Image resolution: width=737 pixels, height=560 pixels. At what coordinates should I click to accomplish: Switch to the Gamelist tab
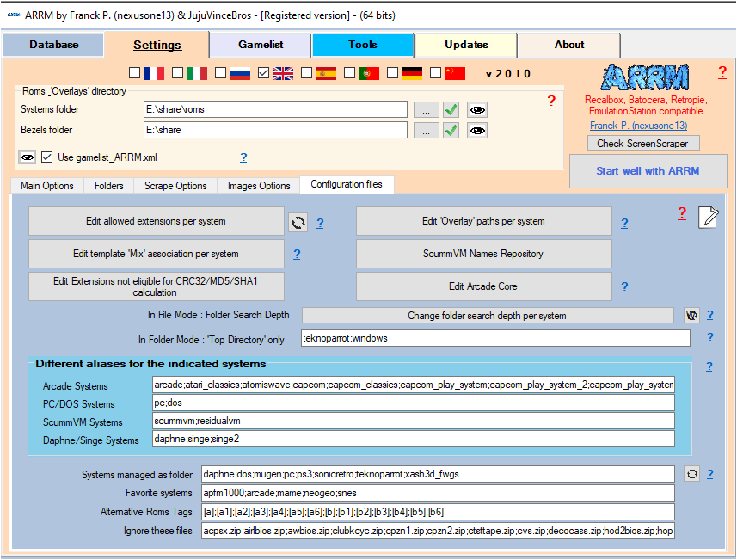pyautogui.click(x=261, y=45)
